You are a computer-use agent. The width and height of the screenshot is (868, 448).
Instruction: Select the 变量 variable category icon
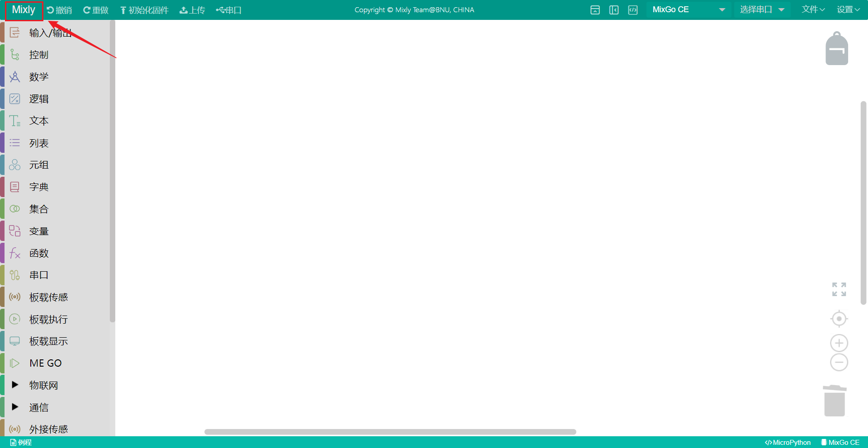pos(15,231)
